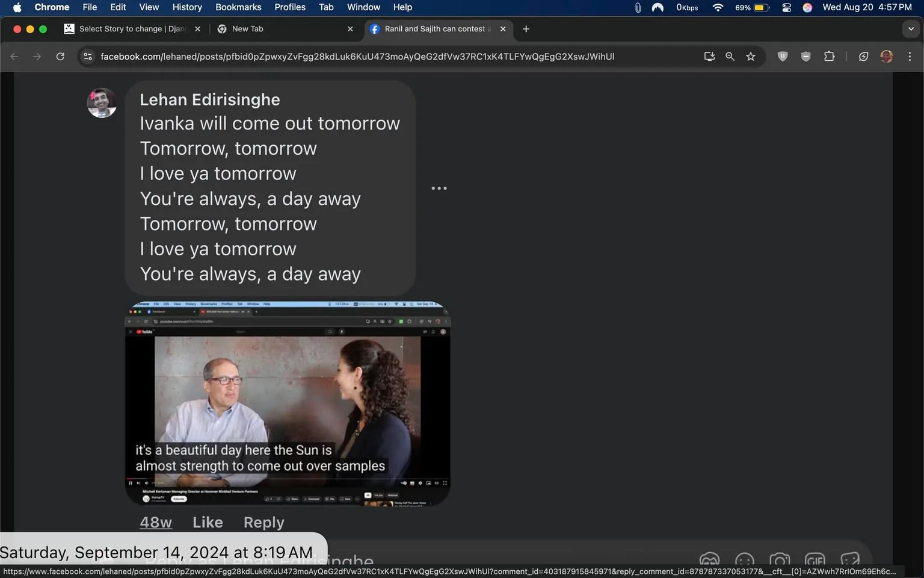
Task: Insert a GIF into the comment
Action: 815,561
